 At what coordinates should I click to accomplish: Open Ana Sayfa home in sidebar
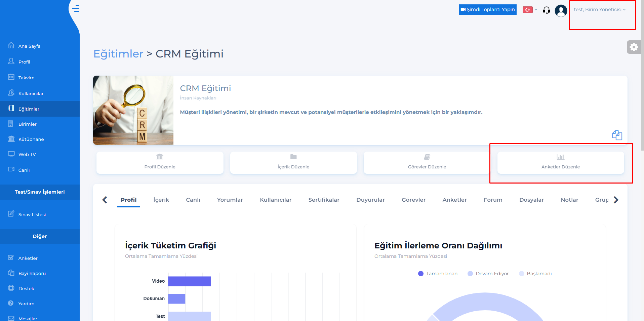coord(29,46)
